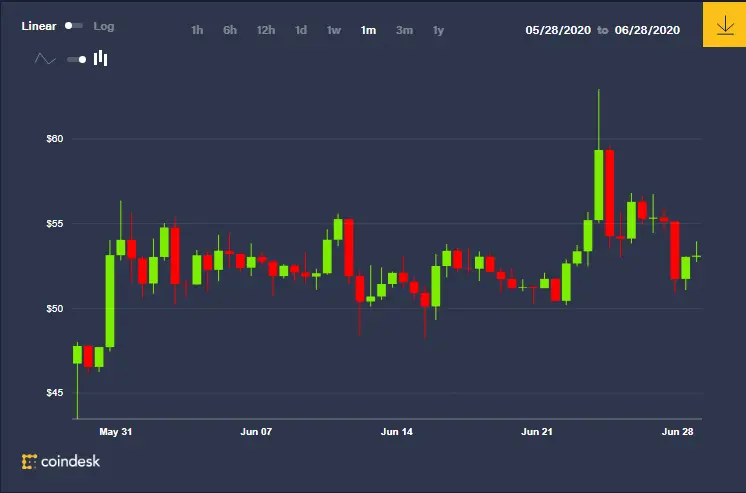Click the Jun 28 axis label
The width and height of the screenshot is (746, 493).
677,432
